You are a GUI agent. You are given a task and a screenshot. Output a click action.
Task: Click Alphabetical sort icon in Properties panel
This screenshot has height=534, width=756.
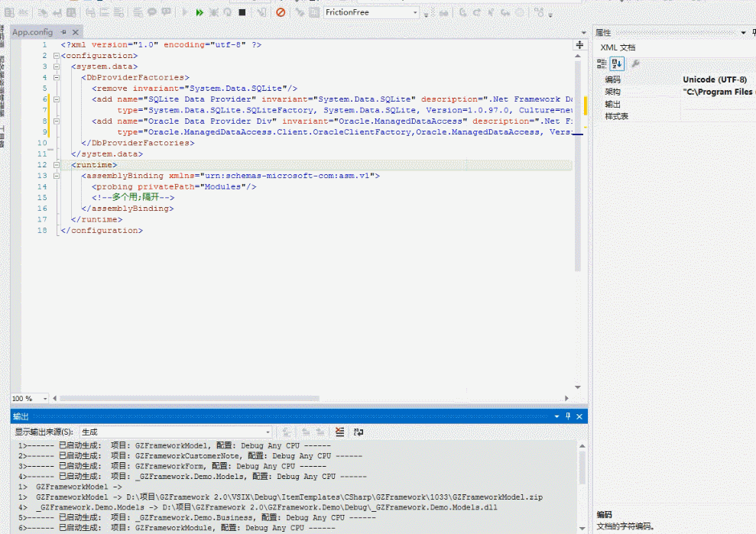pyautogui.click(x=617, y=63)
